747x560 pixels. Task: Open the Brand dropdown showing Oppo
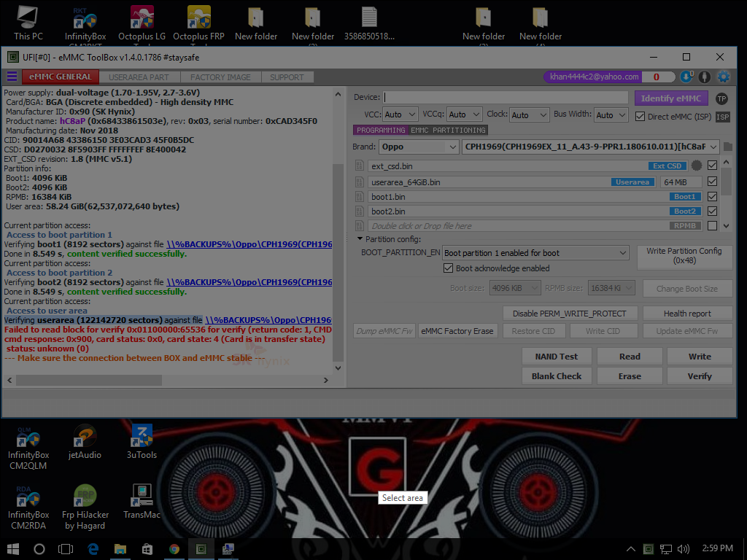coord(419,147)
